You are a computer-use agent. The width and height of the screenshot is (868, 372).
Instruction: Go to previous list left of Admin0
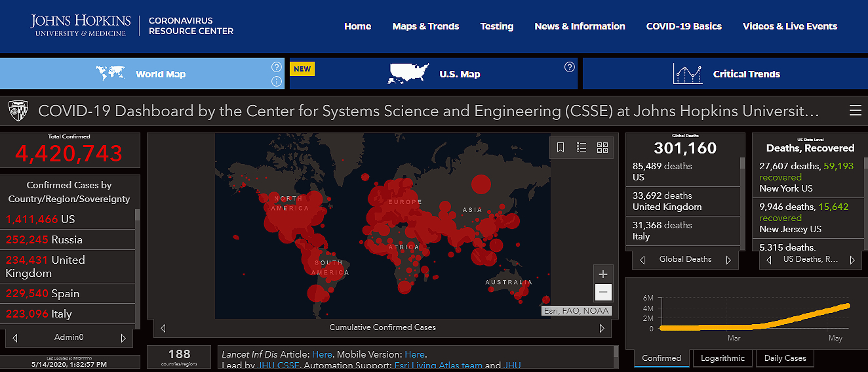click(15, 338)
